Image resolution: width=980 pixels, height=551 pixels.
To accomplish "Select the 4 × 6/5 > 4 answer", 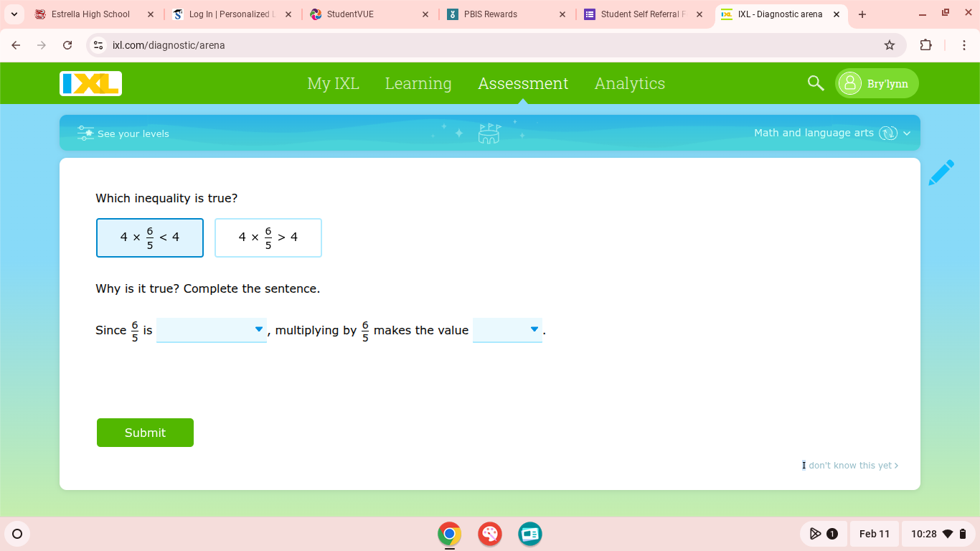I will pyautogui.click(x=268, y=237).
